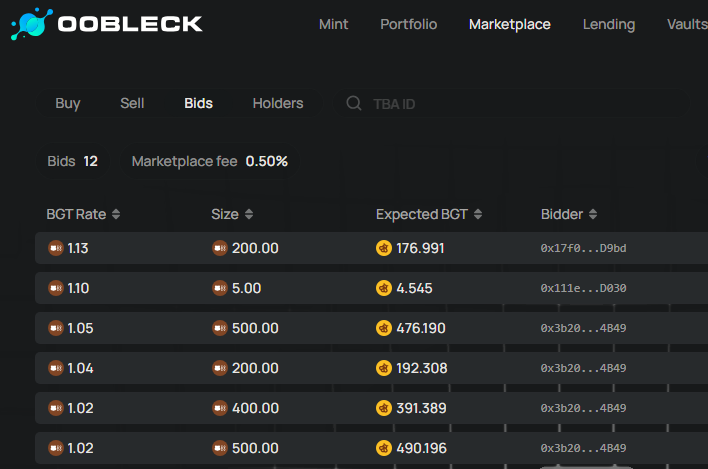708x469 pixels.
Task: Sort by BGT Rate column
Action: [x=83, y=214]
